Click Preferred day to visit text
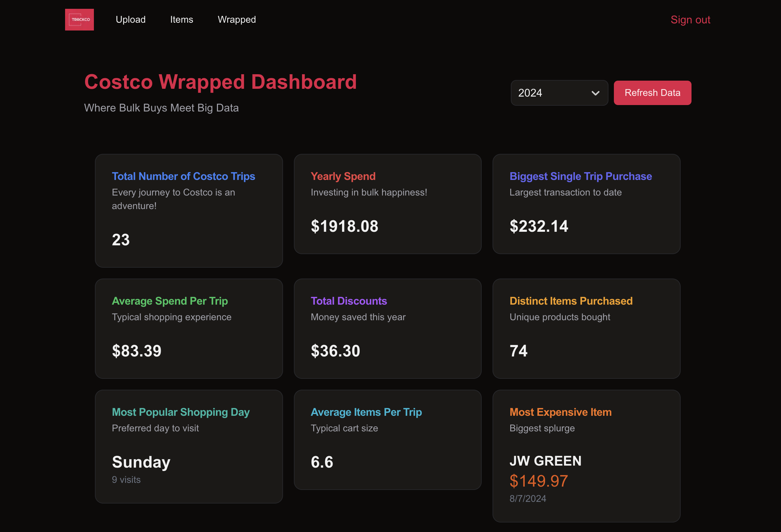 [x=155, y=428]
